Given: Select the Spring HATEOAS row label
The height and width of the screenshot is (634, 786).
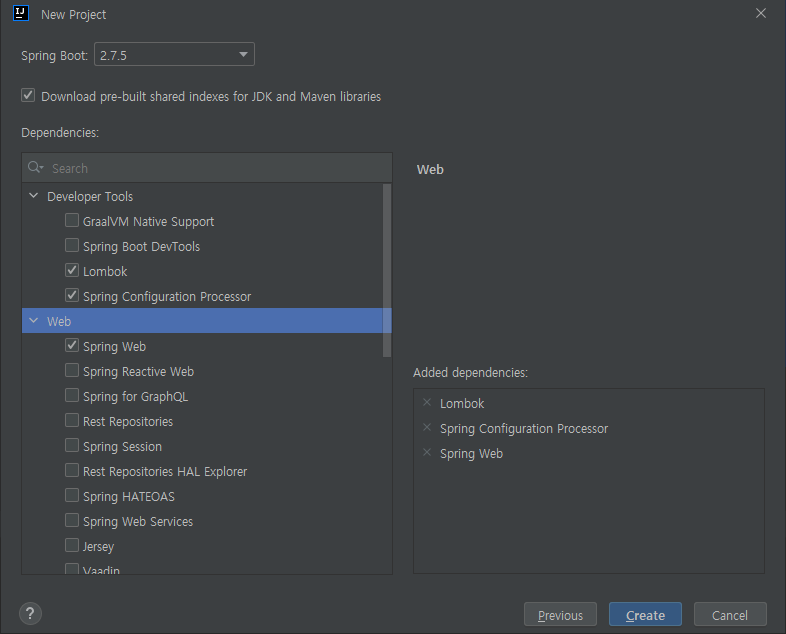Looking at the screenshot, I should (129, 497).
